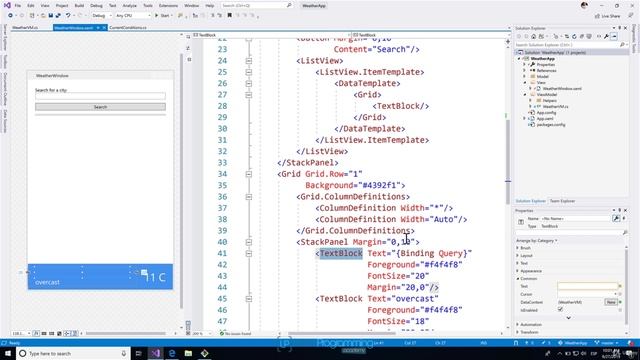Pin the WeatherWindow.xaml tab
The height and width of the screenshot is (360, 640).
click(x=98, y=28)
